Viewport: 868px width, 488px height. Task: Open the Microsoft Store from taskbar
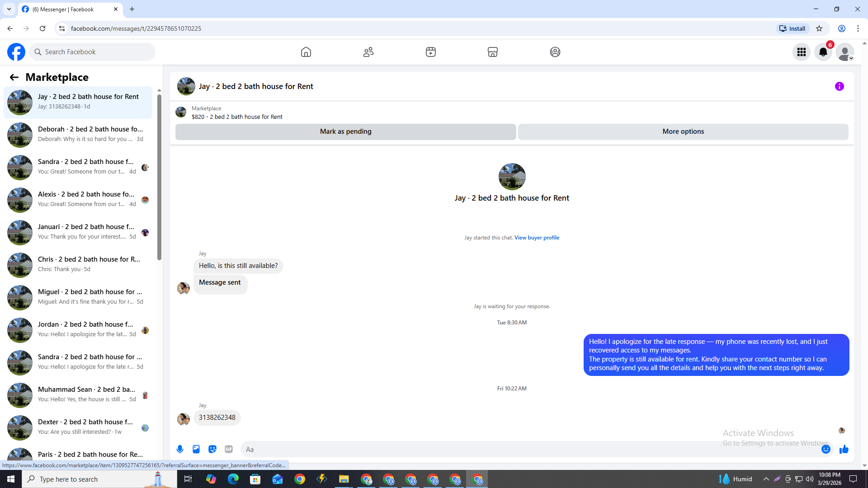click(255, 479)
